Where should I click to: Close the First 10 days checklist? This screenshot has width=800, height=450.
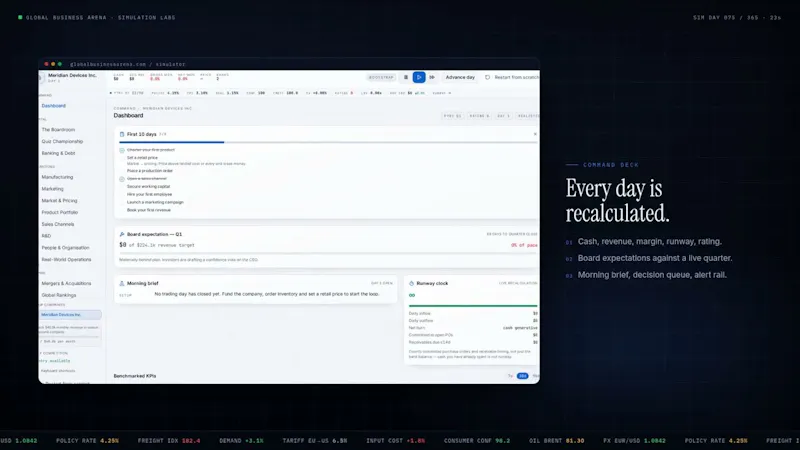[x=535, y=134]
